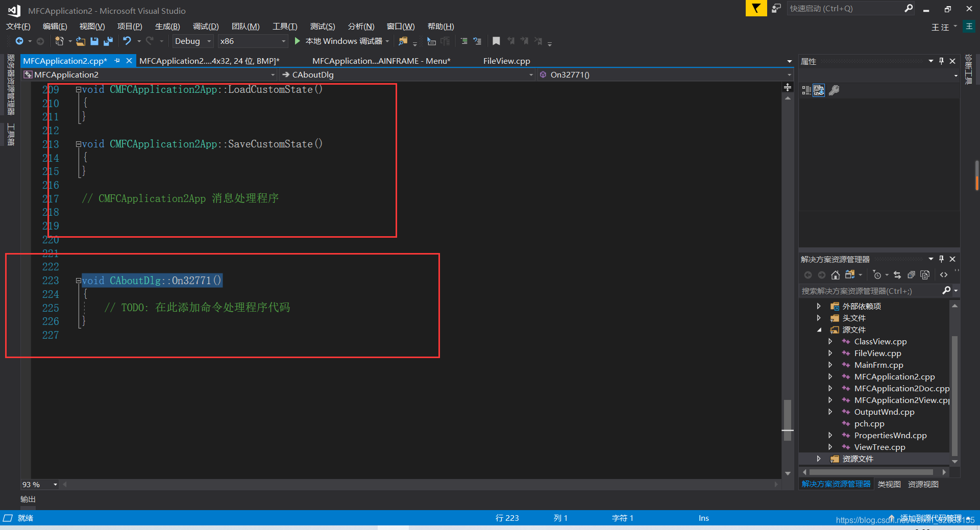The image size is (980, 530).
Task: Click the View Code brackets icon
Action: coord(944,275)
